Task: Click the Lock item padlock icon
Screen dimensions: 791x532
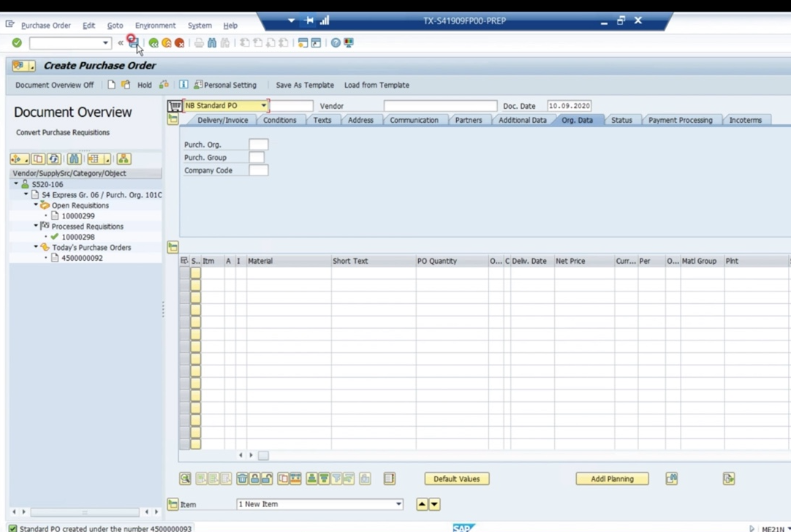Action: (x=254, y=479)
